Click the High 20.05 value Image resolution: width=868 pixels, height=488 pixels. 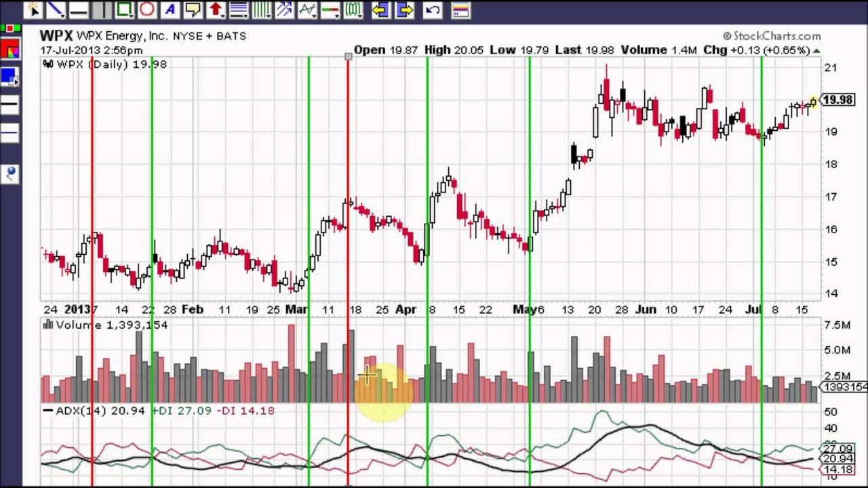(x=454, y=50)
